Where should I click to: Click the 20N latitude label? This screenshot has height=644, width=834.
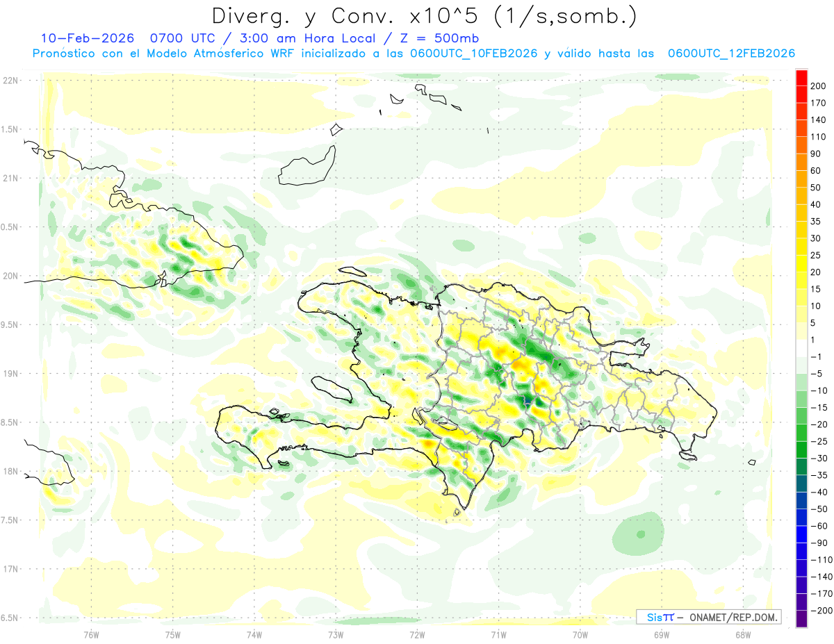[10, 276]
